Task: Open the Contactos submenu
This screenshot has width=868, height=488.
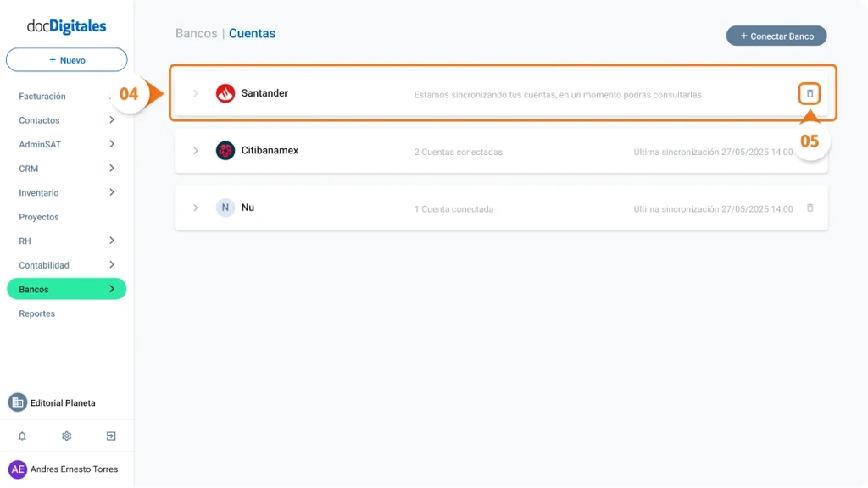Action: pyautogui.click(x=38, y=120)
